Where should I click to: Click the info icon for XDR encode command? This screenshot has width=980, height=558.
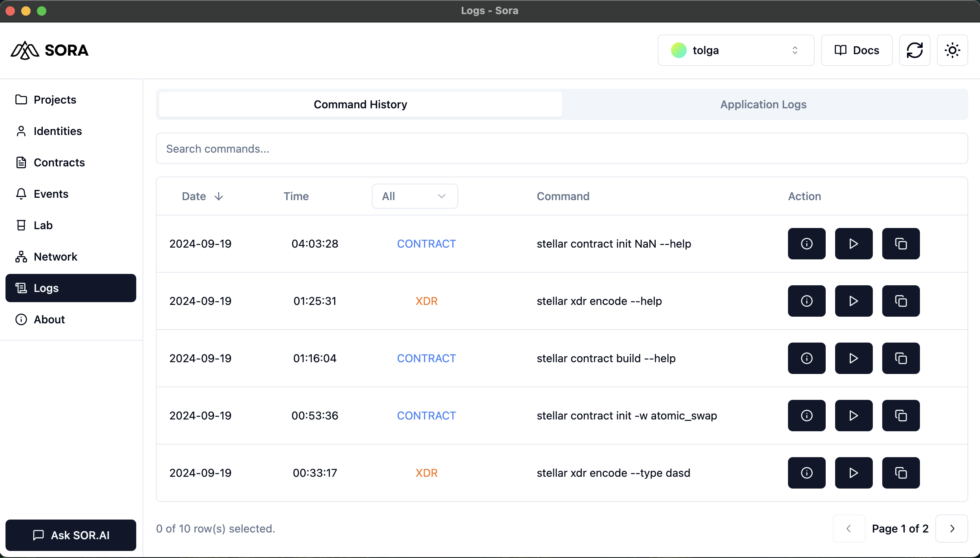[x=807, y=301]
